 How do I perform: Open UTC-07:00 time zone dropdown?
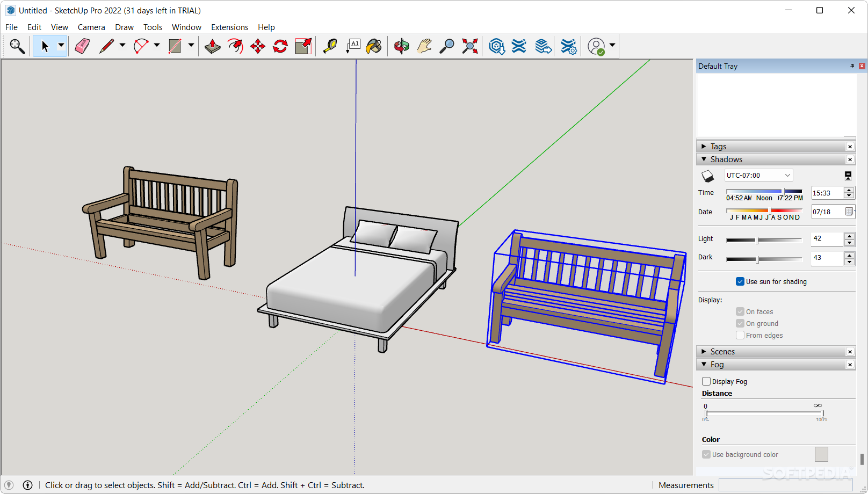[758, 175]
